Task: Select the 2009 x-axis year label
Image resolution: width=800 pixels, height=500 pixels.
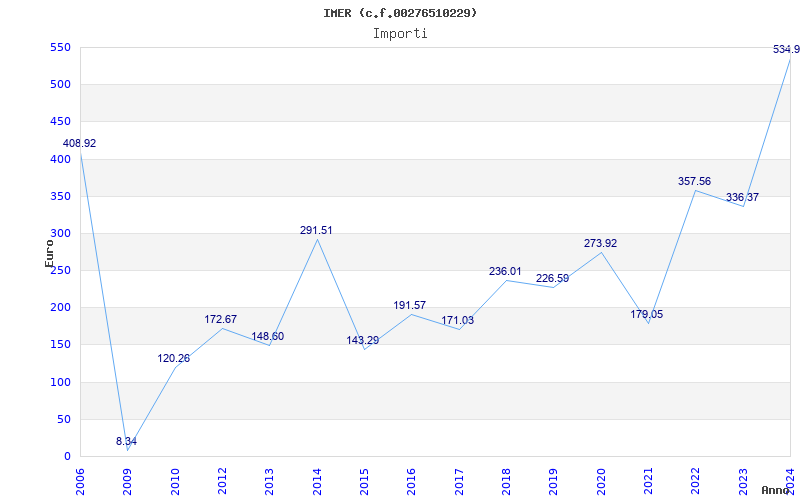Action: (128, 481)
